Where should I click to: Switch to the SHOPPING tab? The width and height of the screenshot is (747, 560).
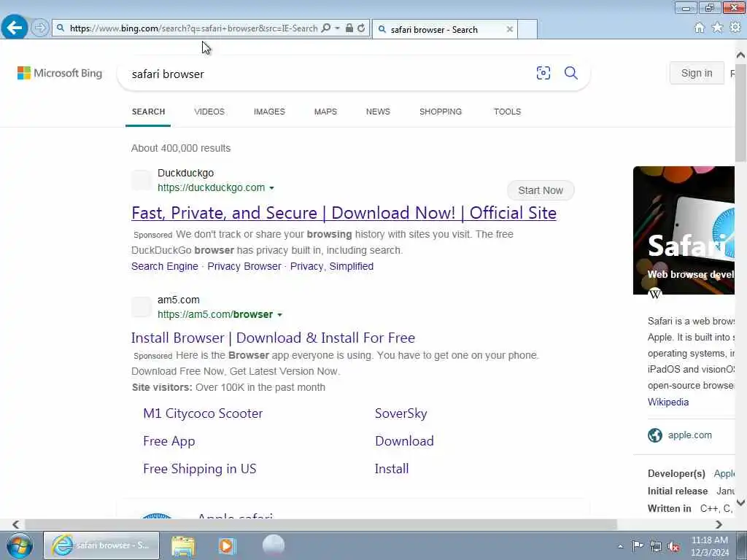[440, 112]
